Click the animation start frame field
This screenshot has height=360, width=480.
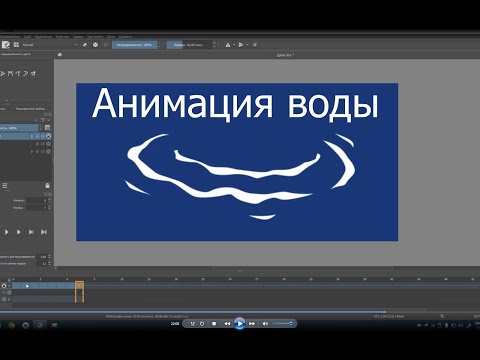point(37,200)
